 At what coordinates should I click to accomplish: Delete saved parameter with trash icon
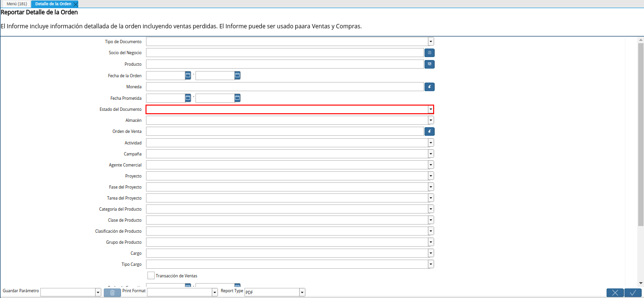(x=112, y=293)
